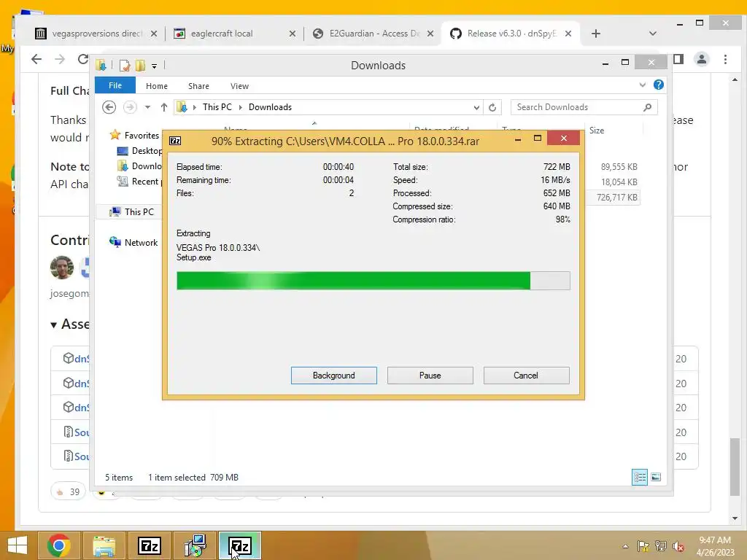
Task: Select Recent places in navigation pane
Action: (x=139, y=182)
